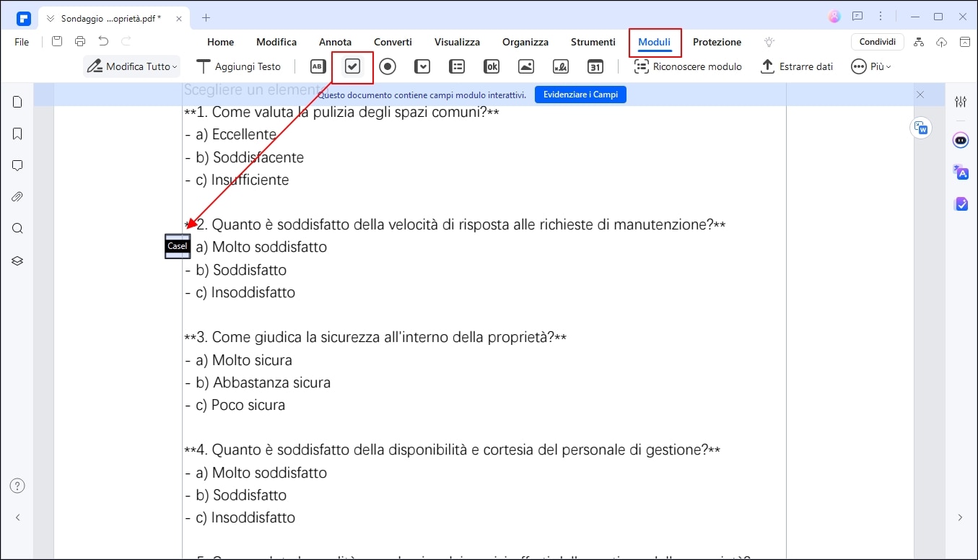Click question 4 text about personale di gestione
This screenshot has height=560, width=978.
pos(453,450)
